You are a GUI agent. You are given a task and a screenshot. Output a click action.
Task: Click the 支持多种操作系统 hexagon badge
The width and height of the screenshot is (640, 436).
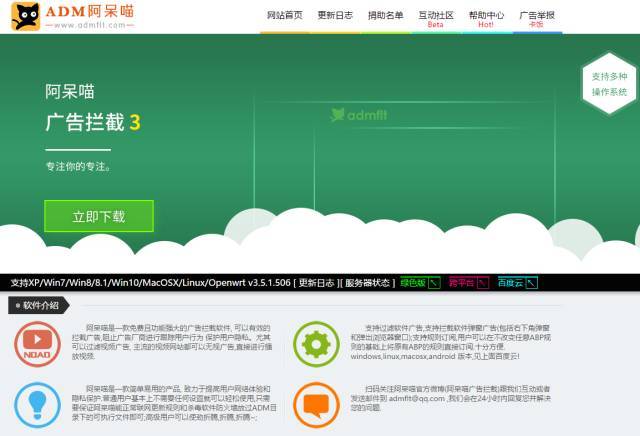pyautogui.click(x=609, y=84)
